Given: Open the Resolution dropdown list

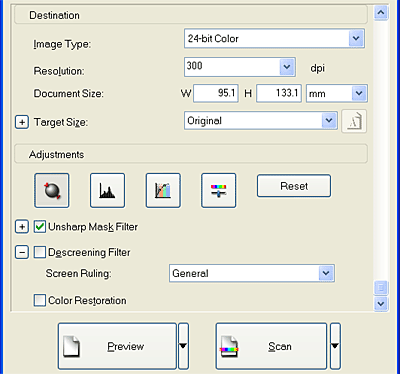Looking at the screenshot, I should (x=240, y=67).
